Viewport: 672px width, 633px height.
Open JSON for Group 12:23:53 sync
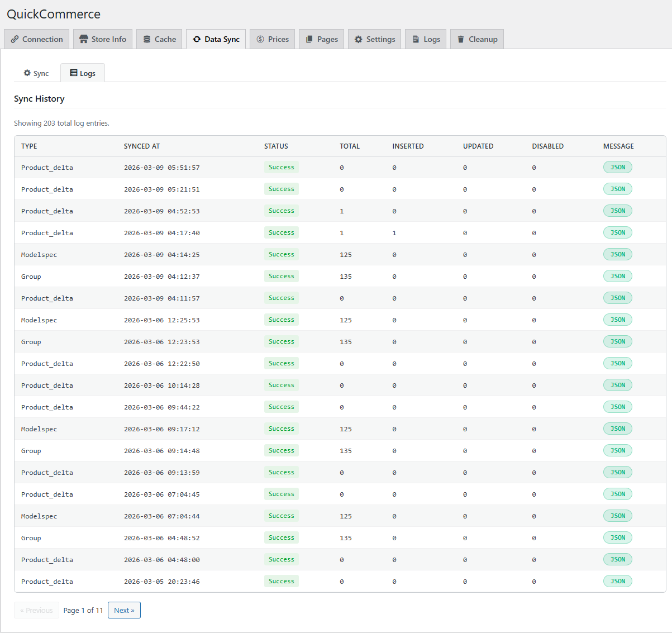pos(618,341)
